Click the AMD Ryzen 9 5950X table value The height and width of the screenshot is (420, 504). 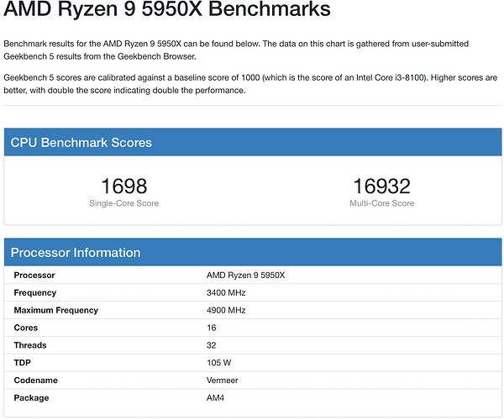pos(245,275)
